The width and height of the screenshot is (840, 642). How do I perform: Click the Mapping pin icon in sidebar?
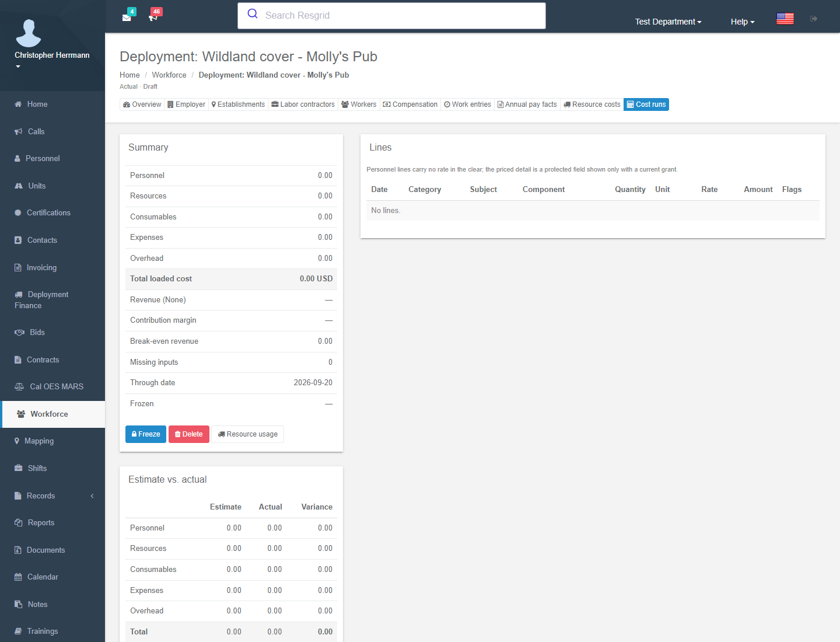17,441
